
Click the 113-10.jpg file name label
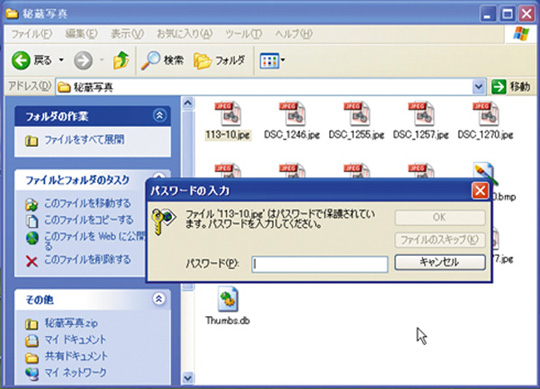[x=228, y=135]
